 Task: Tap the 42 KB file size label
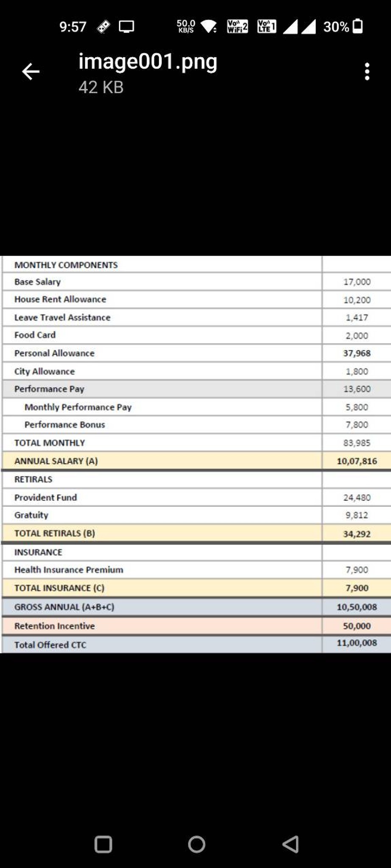(x=101, y=88)
